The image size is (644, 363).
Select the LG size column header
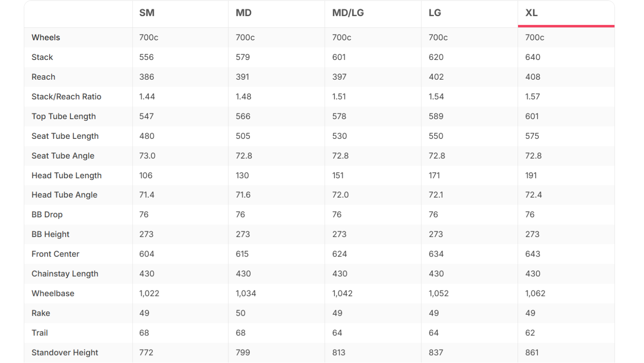(x=435, y=13)
